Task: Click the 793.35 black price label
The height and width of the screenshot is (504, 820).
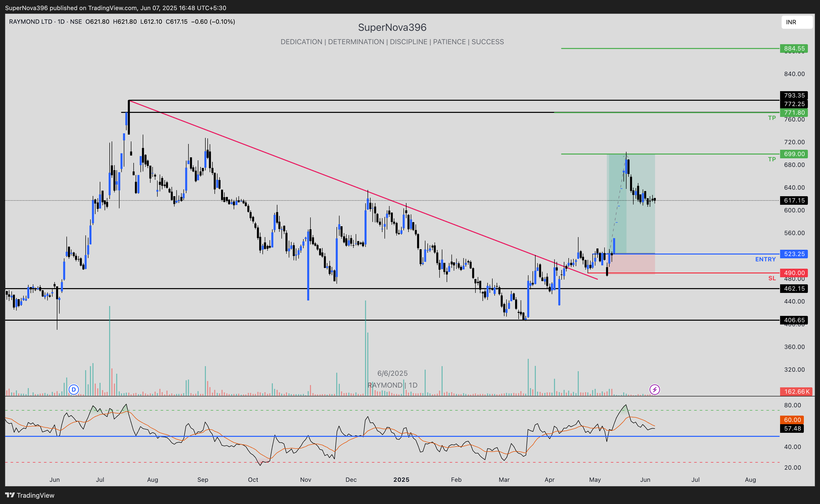Action: coord(794,95)
